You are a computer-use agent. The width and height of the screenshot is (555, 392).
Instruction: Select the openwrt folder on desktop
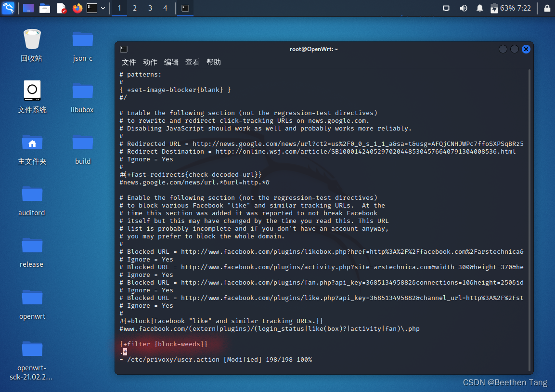pyautogui.click(x=32, y=304)
